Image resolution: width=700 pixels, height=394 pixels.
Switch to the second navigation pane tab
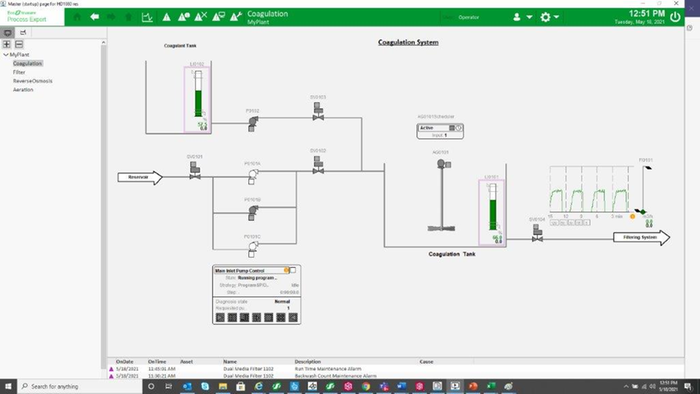(23, 33)
